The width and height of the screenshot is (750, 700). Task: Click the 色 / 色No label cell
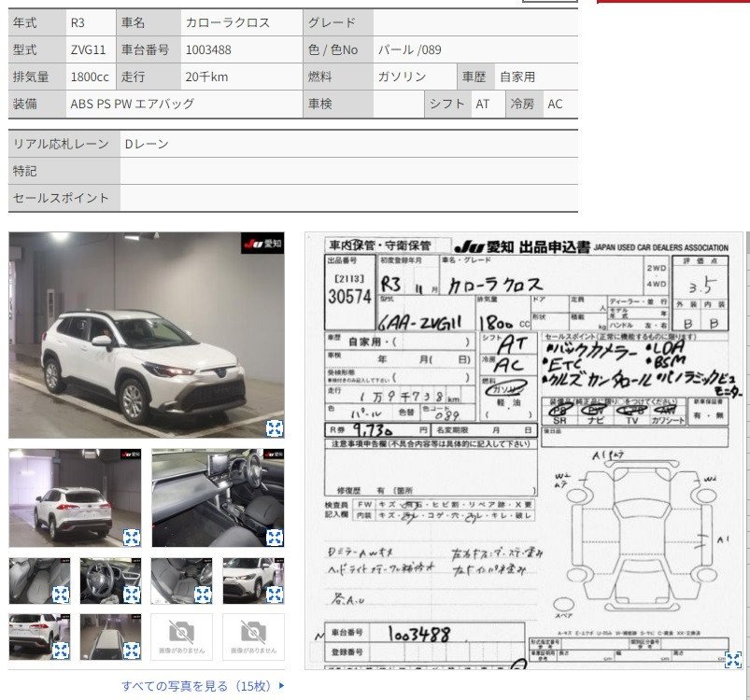pos(338,49)
